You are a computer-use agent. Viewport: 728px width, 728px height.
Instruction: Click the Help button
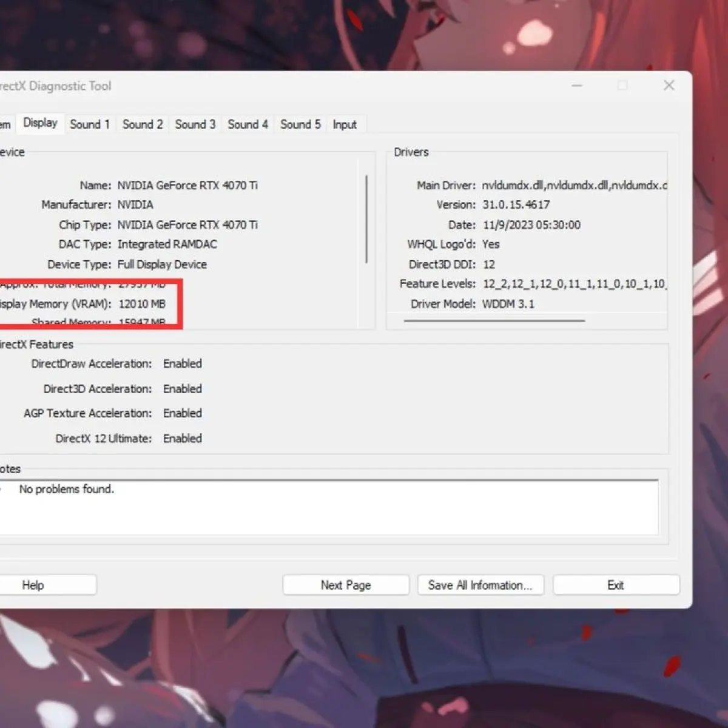pos(47,585)
